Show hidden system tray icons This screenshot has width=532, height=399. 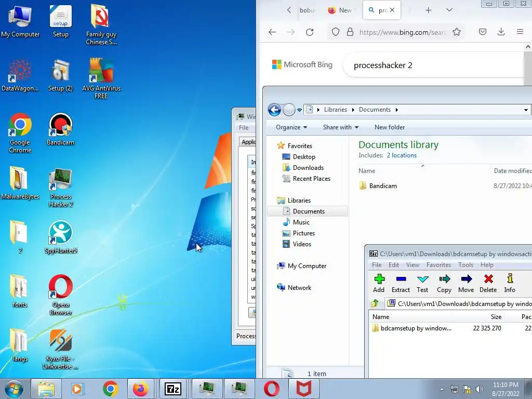tap(442, 389)
